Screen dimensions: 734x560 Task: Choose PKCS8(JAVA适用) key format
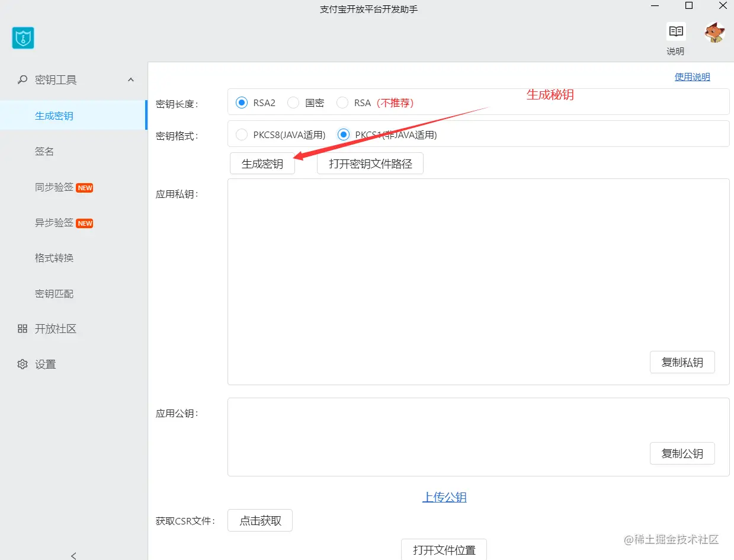point(242,135)
